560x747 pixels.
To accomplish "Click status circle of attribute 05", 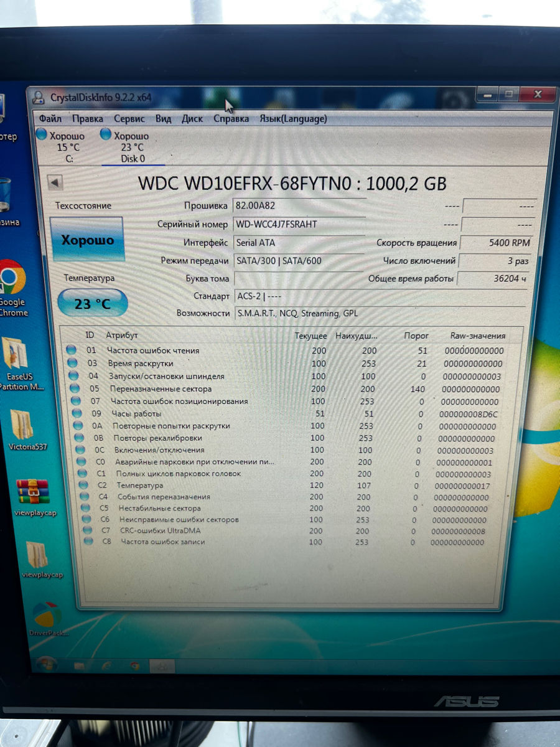I will click(75, 388).
